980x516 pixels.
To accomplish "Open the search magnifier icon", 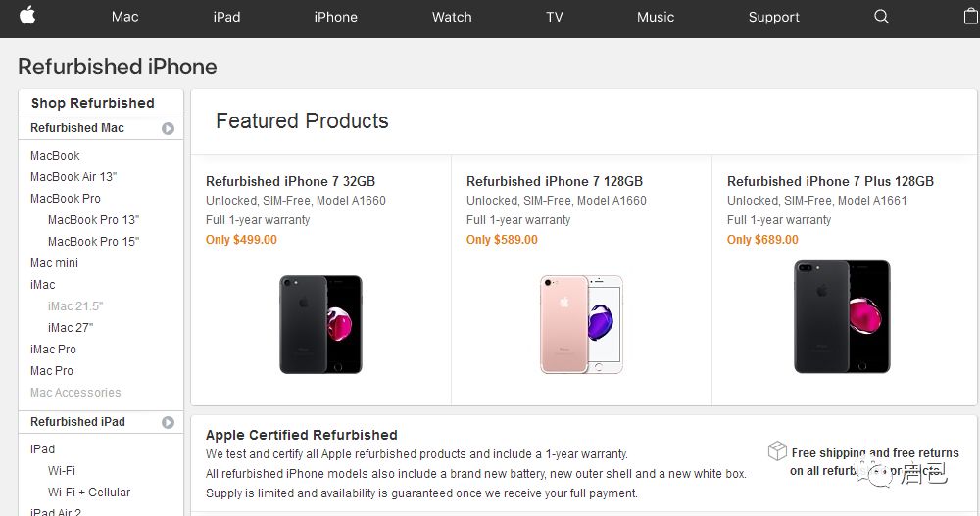I will [881, 17].
